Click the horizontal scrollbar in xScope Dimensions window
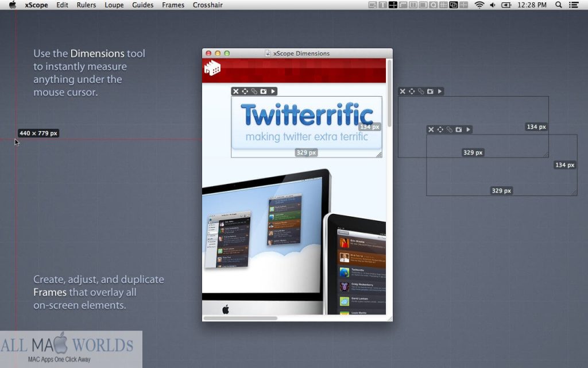Screen dimensions: 588x368 241,318
